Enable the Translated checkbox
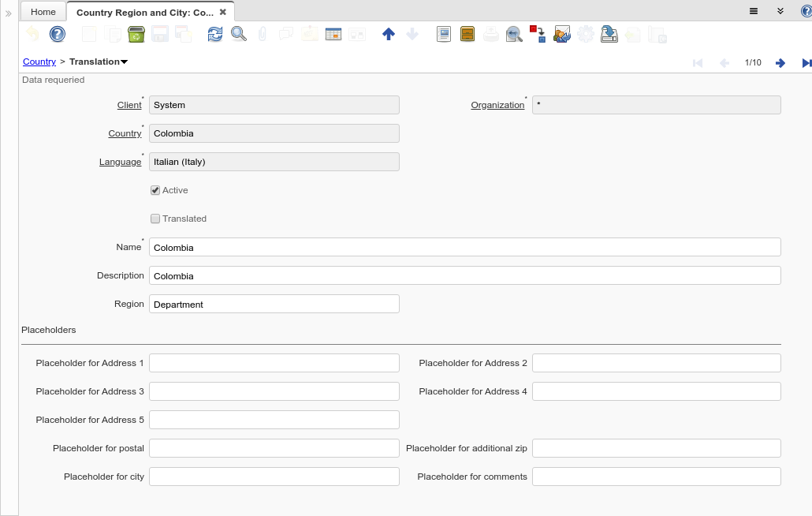The image size is (812, 516). tap(155, 219)
